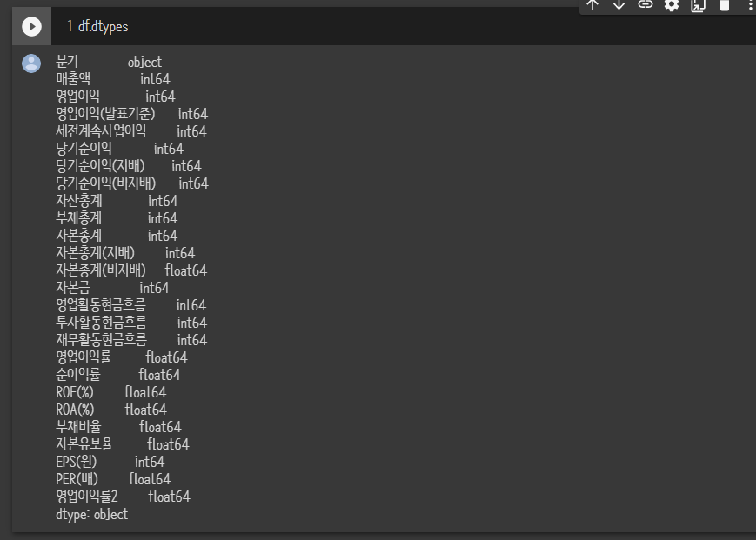Click the 'dtype: object' footer line

(x=92, y=514)
